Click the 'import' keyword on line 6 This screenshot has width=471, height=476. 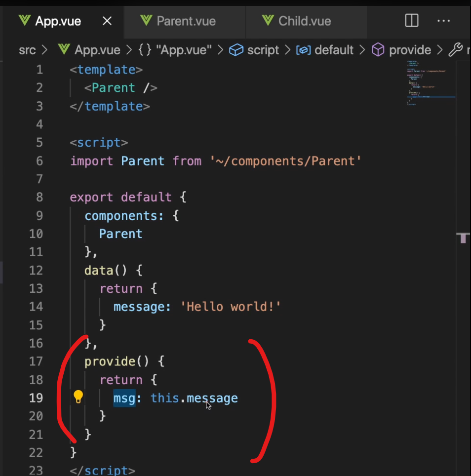click(x=92, y=161)
